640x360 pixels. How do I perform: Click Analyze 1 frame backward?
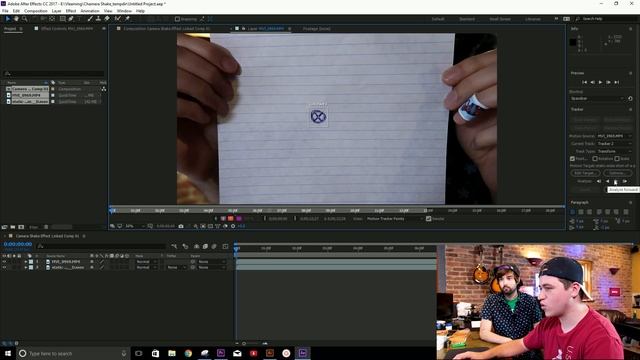599,181
